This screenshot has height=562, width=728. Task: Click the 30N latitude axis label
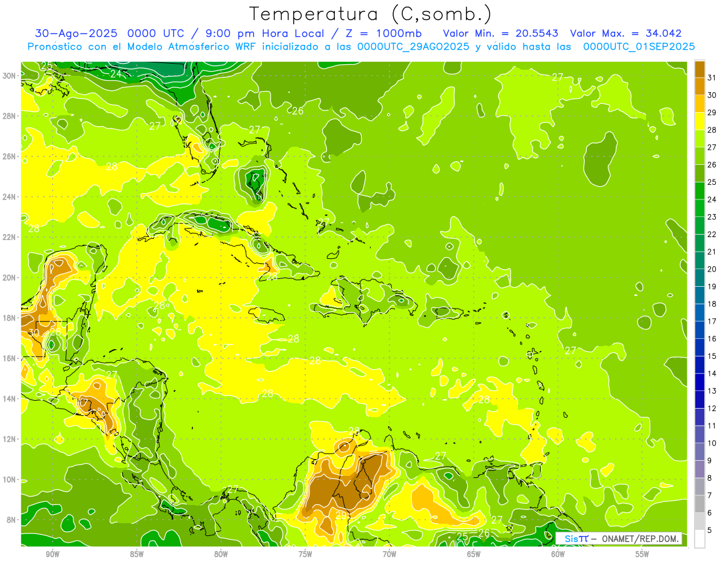pos(10,76)
